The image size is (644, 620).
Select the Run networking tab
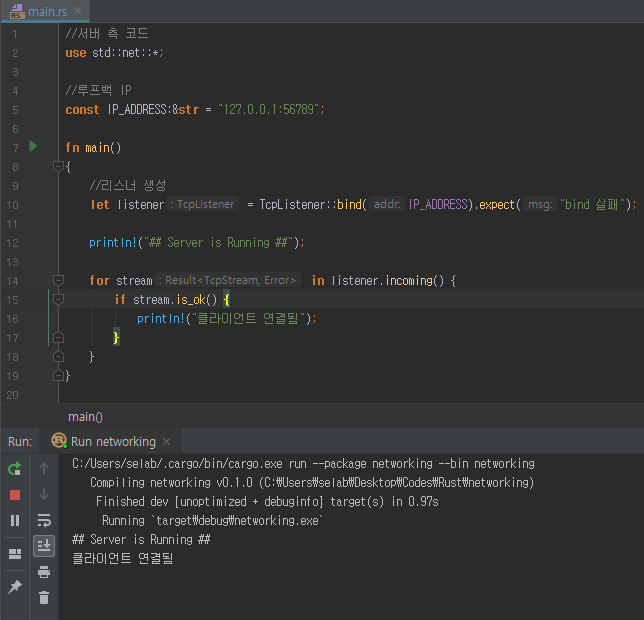112,441
